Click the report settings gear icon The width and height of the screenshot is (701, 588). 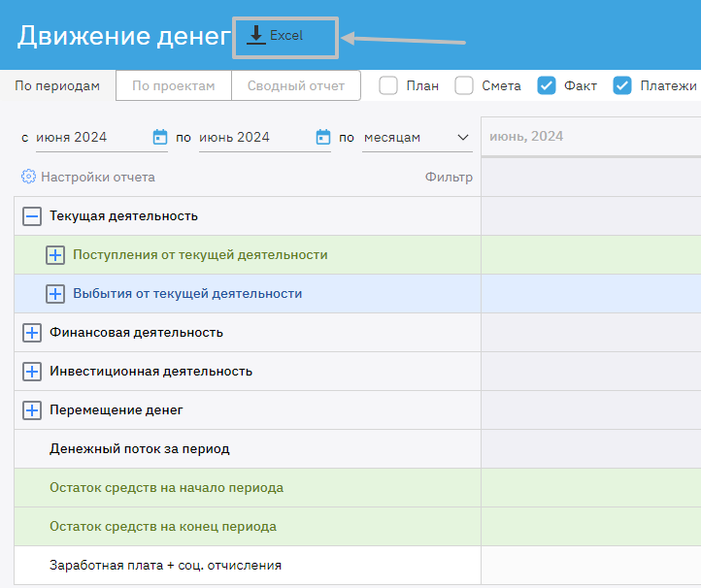click(x=28, y=177)
